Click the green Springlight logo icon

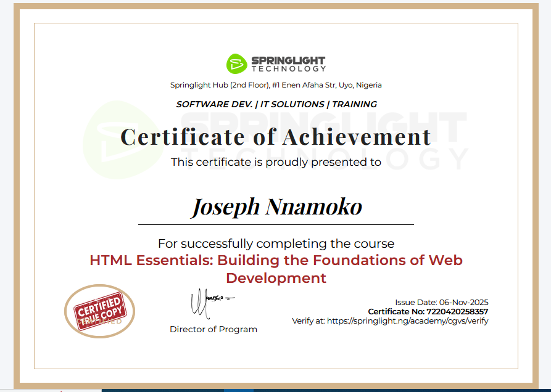click(236, 63)
